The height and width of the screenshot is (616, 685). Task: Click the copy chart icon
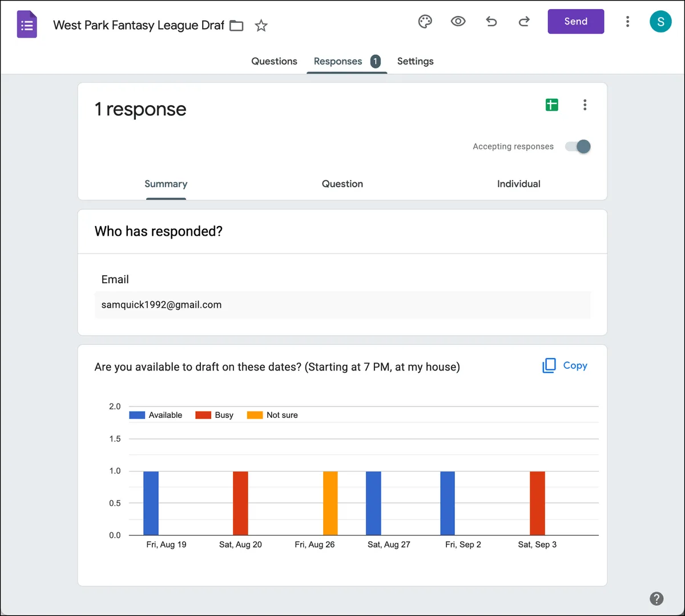[x=549, y=365]
